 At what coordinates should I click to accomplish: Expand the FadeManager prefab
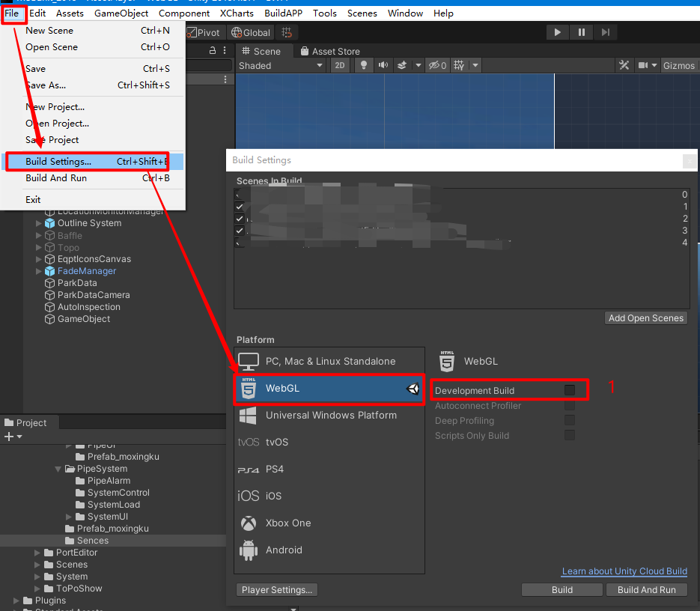tap(39, 271)
